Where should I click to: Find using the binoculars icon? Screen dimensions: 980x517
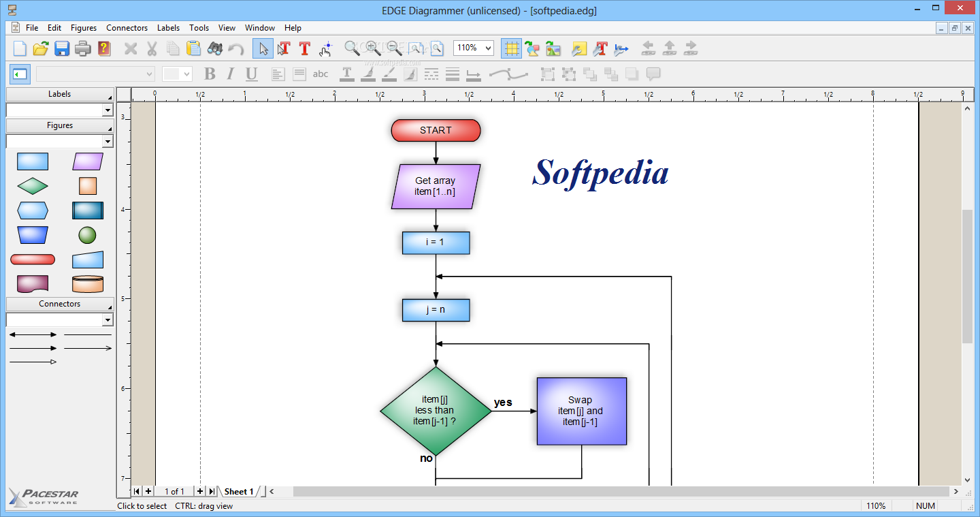215,48
